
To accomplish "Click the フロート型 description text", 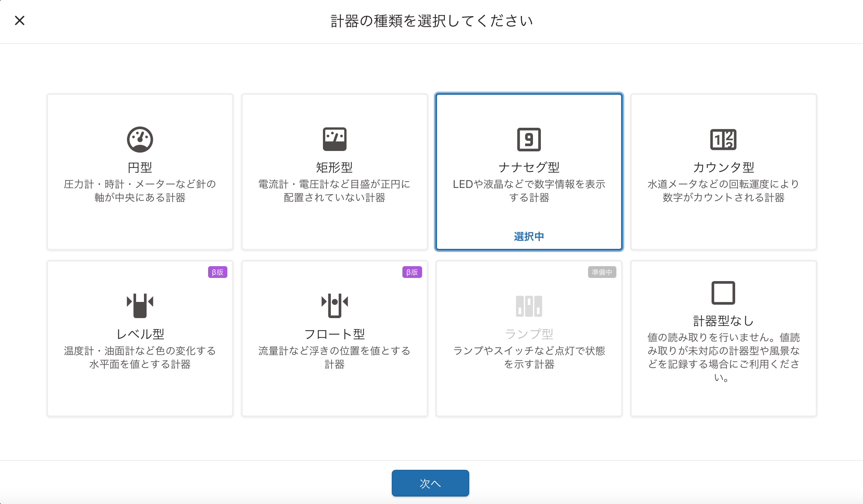I will click(x=334, y=357).
